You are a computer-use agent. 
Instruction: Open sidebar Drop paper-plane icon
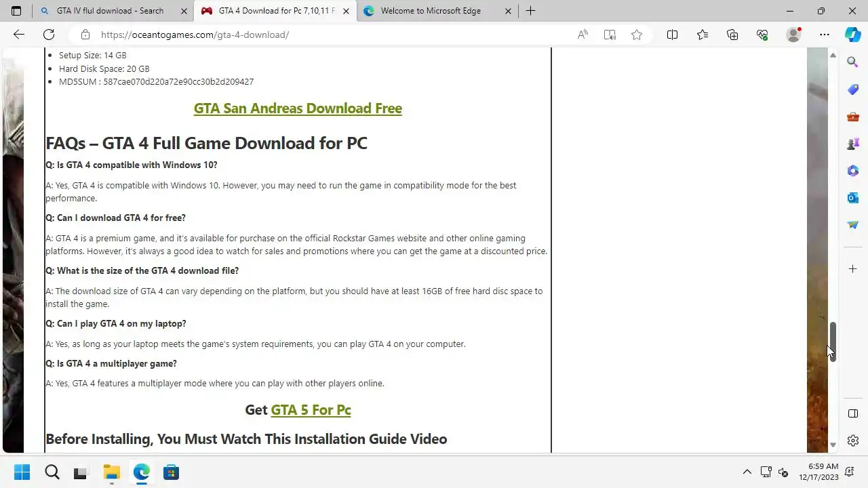(x=853, y=225)
